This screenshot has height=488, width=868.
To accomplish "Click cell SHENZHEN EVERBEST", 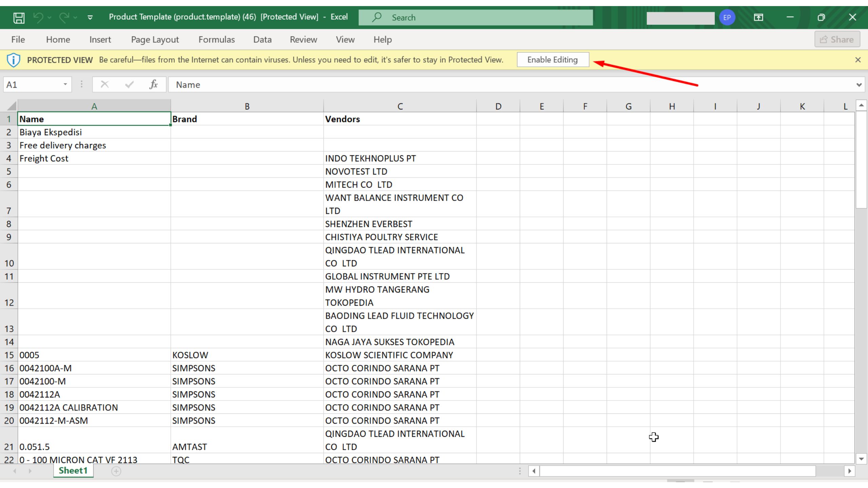I will pyautogui.click(x=400, y=224).
